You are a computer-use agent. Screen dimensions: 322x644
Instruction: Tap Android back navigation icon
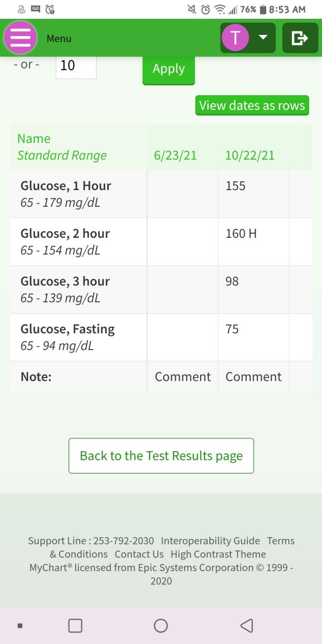point(246,626)
